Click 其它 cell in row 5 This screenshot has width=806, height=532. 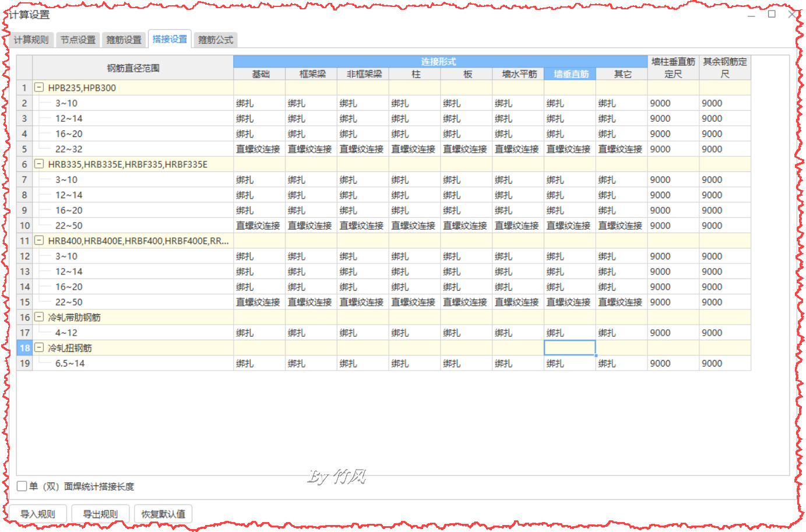(x=622, y=149)
